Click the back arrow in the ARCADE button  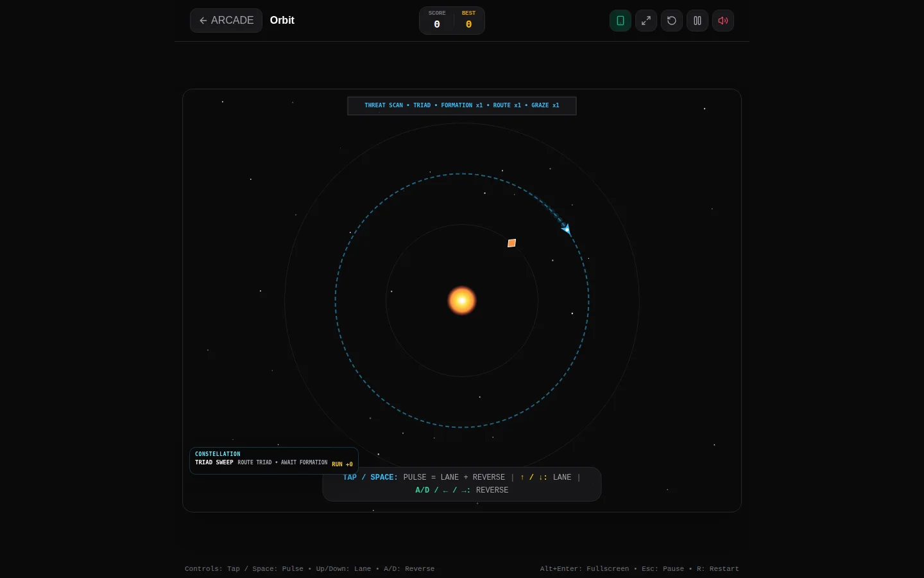(203, 21)
